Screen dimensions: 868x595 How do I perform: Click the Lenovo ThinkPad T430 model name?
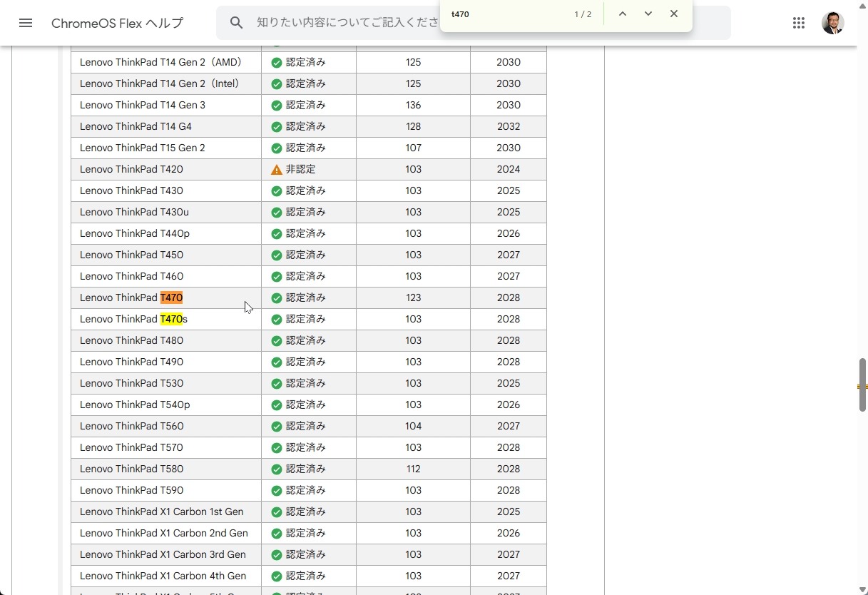tap(131, 190)
